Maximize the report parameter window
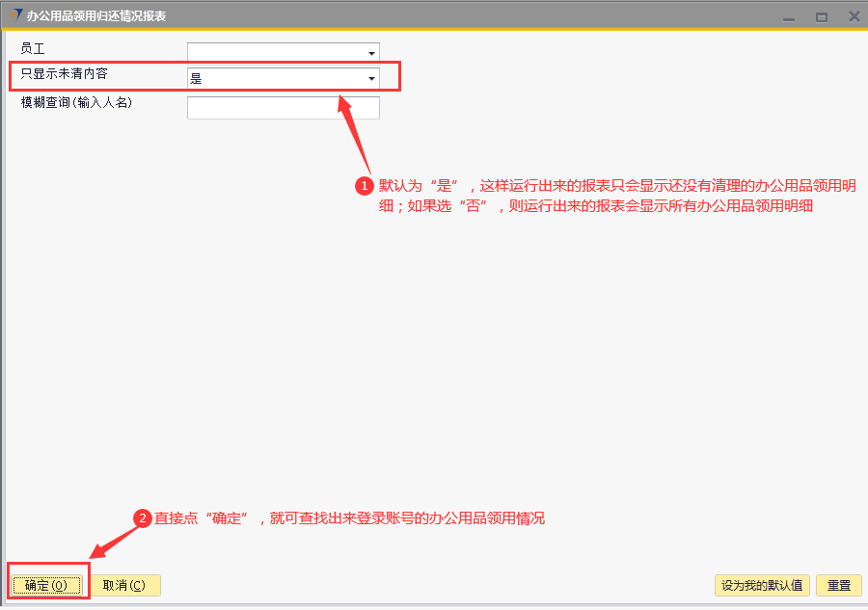The height and width of the screenshot is (610, 868). [x=822, y=16]
